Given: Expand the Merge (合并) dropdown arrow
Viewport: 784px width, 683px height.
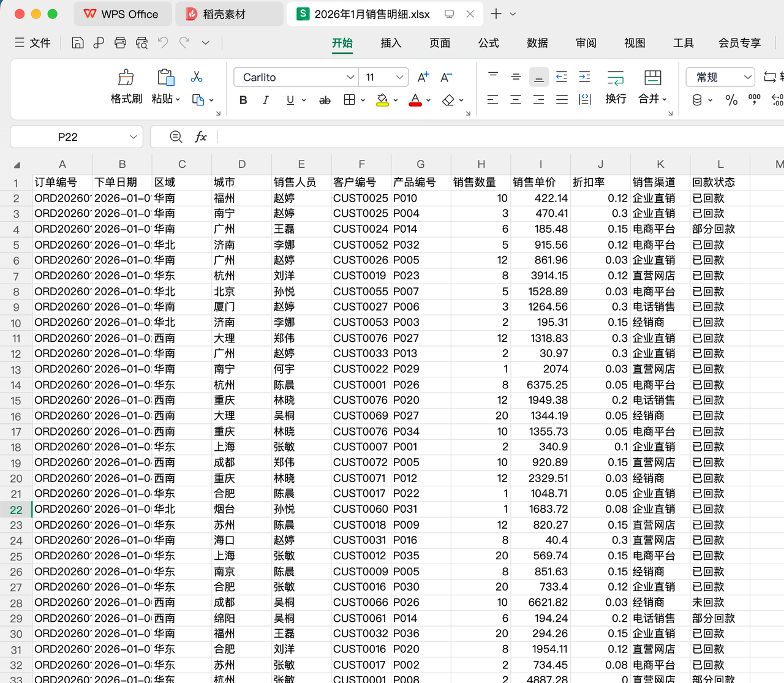Looking at the screenshot, I should click(665, 99).
